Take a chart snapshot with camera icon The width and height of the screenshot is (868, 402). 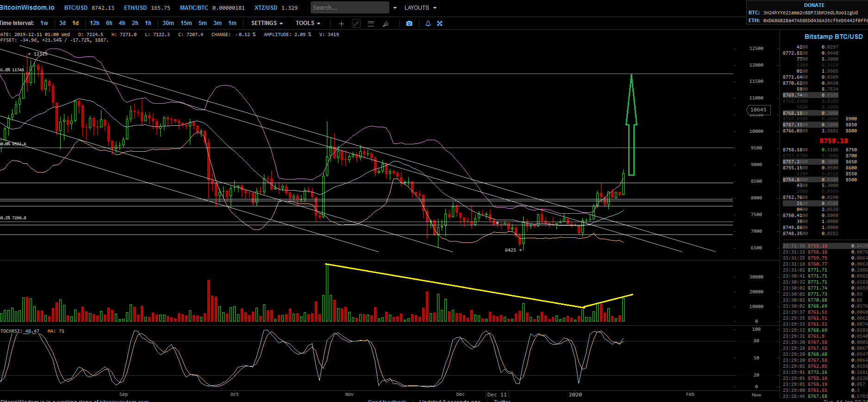(409, 24)
